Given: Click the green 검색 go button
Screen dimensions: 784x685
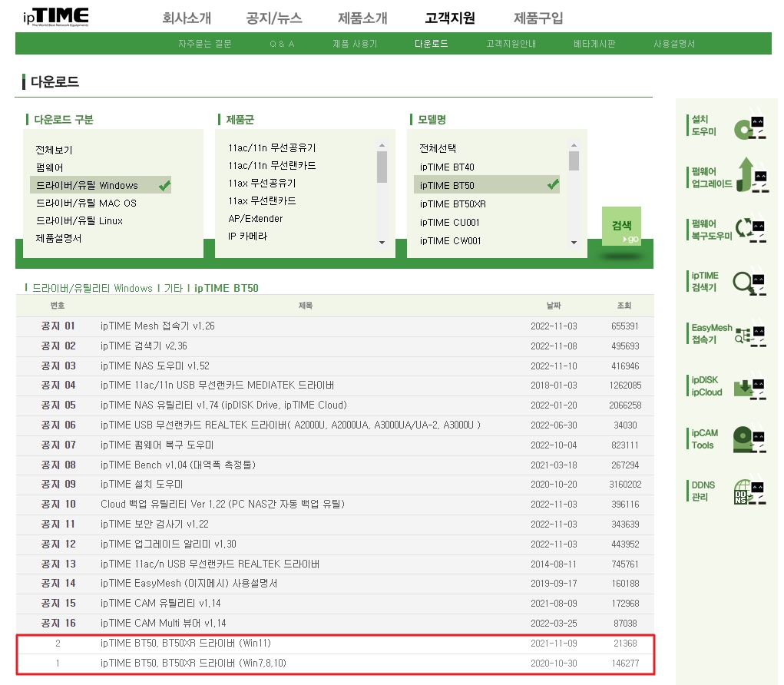Looking at the screenshot, I should (621, 226).
